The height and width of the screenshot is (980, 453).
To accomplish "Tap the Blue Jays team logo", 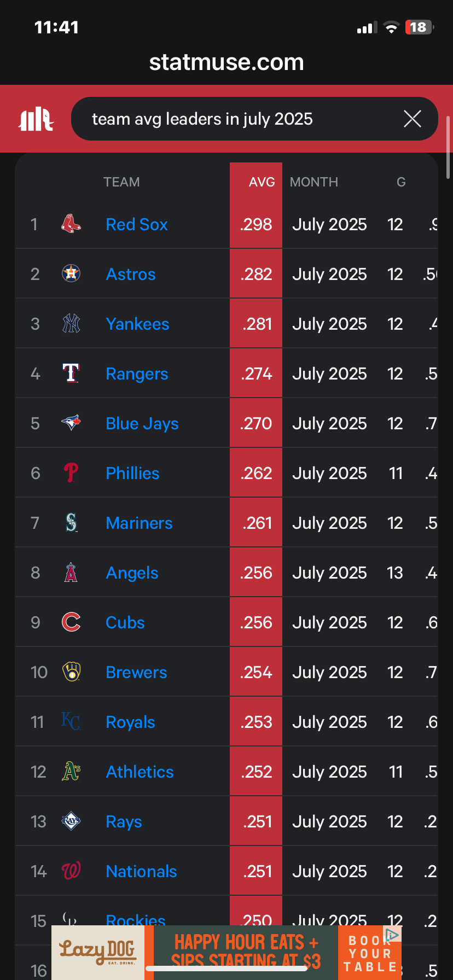I will (x=71, y=423).
